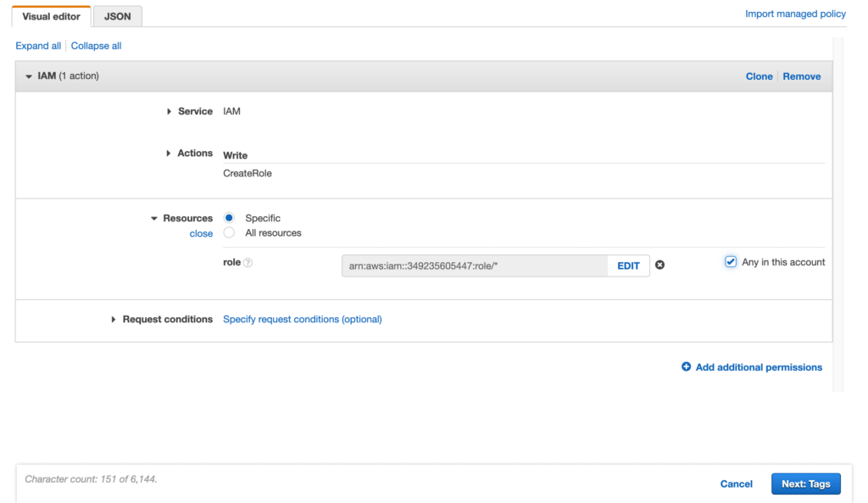Select the Visual editor tab
868x503 pixels.
(51, 16)
